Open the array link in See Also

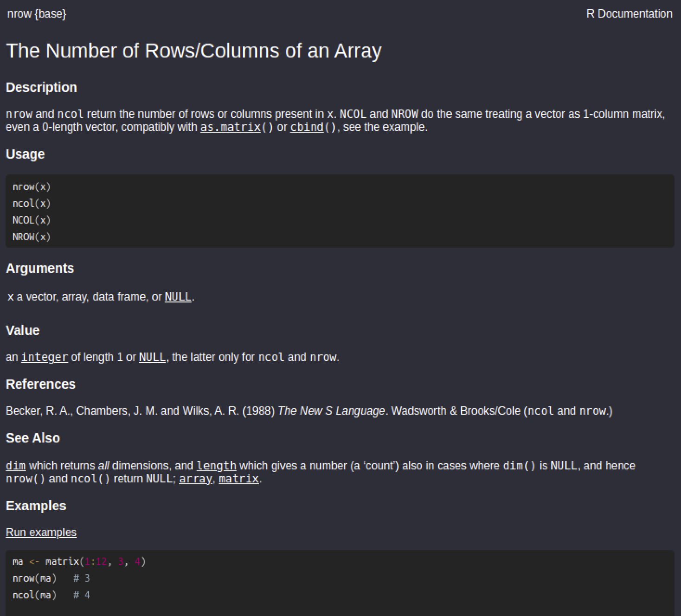click(x=194, y=478)
